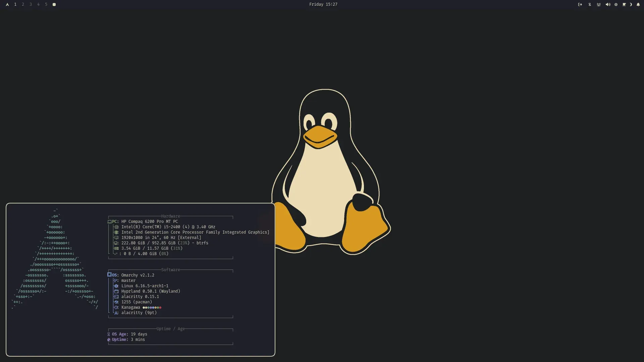Click the Hardware section heading
Screen dimensions: 644x362
(x=170, y=216)
